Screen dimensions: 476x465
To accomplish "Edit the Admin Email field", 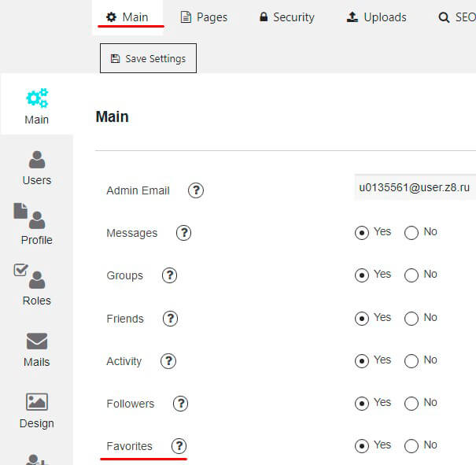I will coord(415,187).
